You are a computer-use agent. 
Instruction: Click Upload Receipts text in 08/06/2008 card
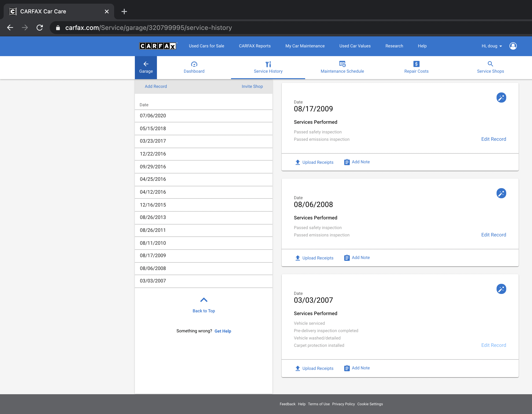(x=318, y=258)
